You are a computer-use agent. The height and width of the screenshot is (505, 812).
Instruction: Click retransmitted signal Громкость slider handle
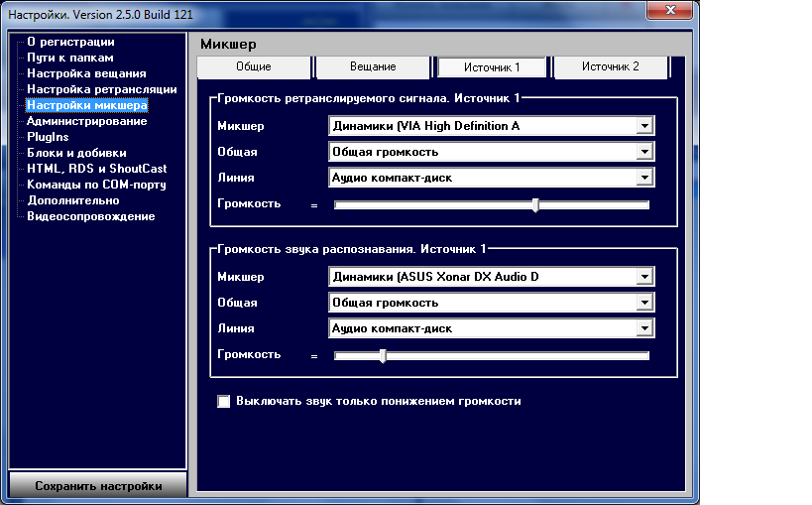pyautogui.click(x=535, y=204)
